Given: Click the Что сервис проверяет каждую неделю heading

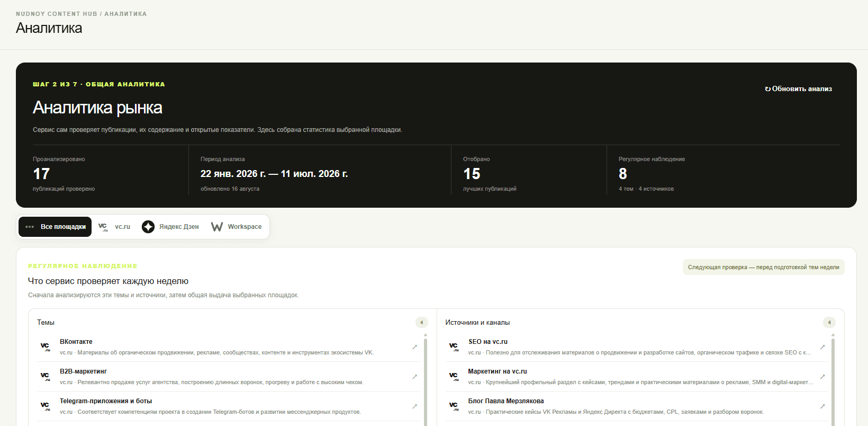Looking at the screenshot, I should coord(108,281).
